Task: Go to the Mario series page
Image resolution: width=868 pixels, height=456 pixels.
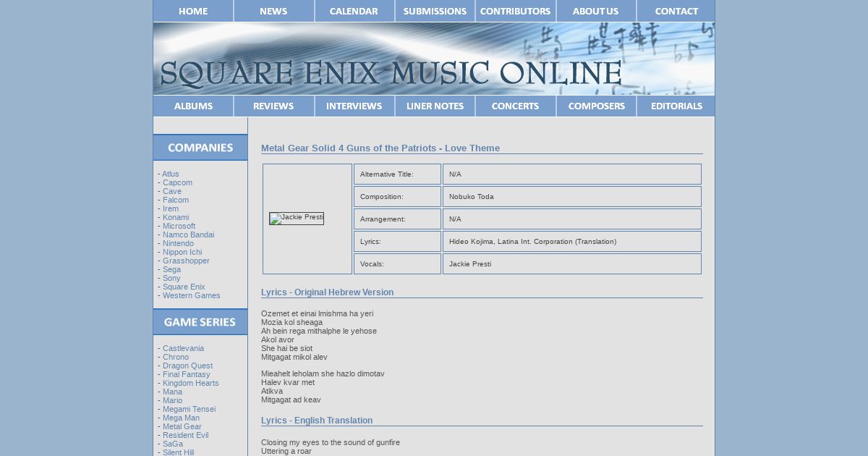Action: pos(172,400)
